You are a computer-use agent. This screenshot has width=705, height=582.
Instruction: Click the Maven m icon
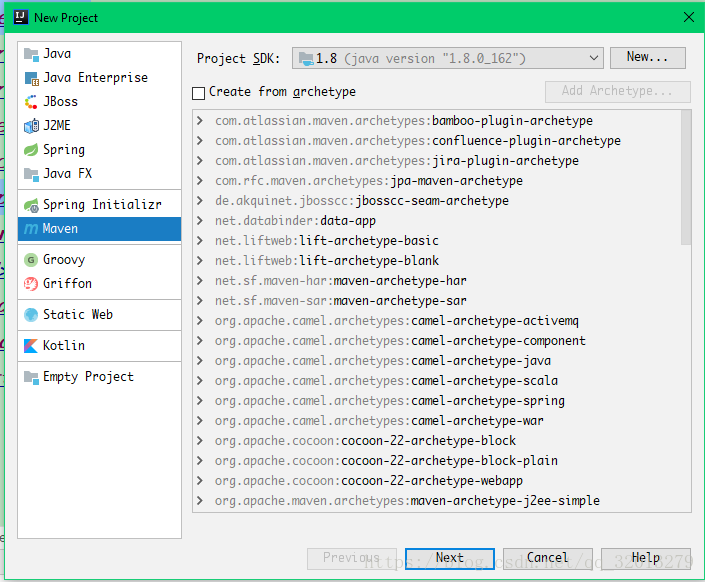coord(31,229)
